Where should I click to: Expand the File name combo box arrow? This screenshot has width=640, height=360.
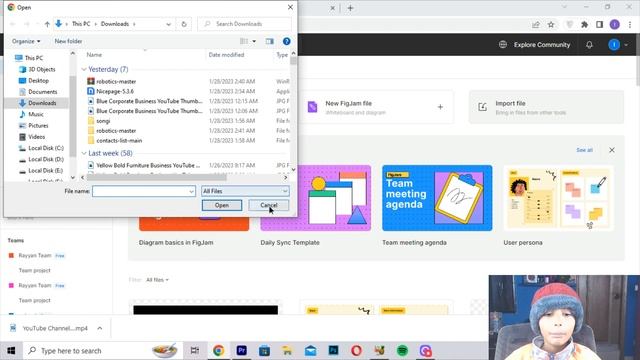[191, 191]
